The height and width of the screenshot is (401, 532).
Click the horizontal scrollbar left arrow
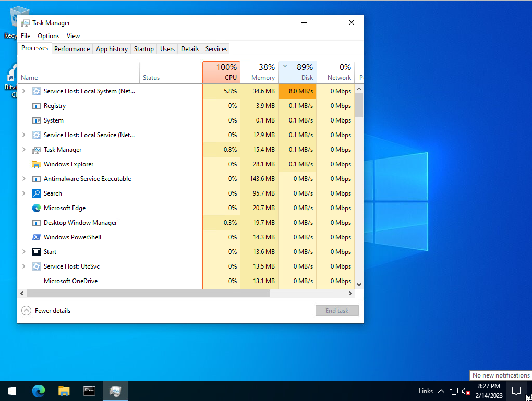pyautogui.click(x=22, y=293)
